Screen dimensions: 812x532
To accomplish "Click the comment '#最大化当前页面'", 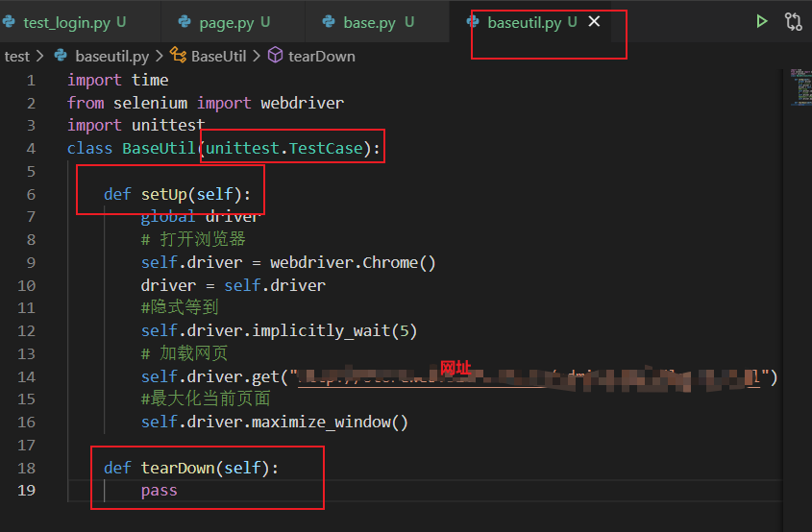I will click(x=206, y=399).
